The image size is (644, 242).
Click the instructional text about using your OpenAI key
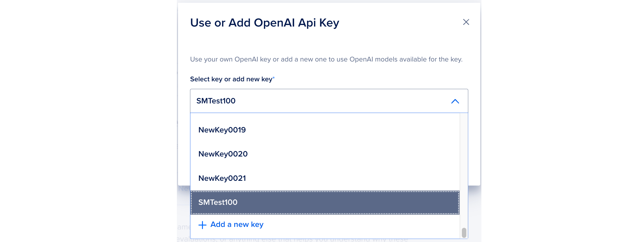coord(327,59)
